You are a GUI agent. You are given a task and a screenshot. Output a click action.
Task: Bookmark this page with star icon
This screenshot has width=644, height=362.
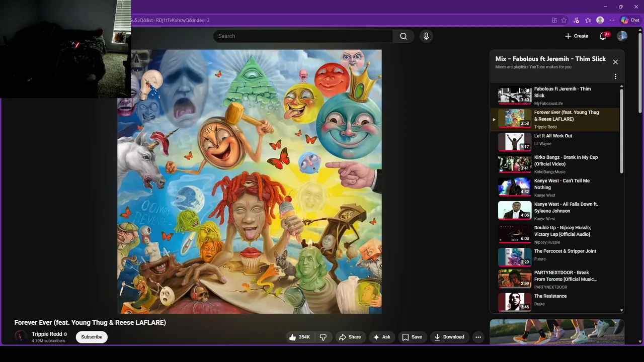pyautogui.click(x=564, y=20)
